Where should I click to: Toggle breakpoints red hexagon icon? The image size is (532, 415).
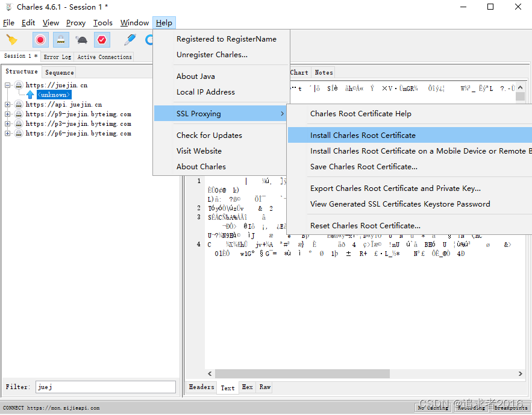[102, 40]
